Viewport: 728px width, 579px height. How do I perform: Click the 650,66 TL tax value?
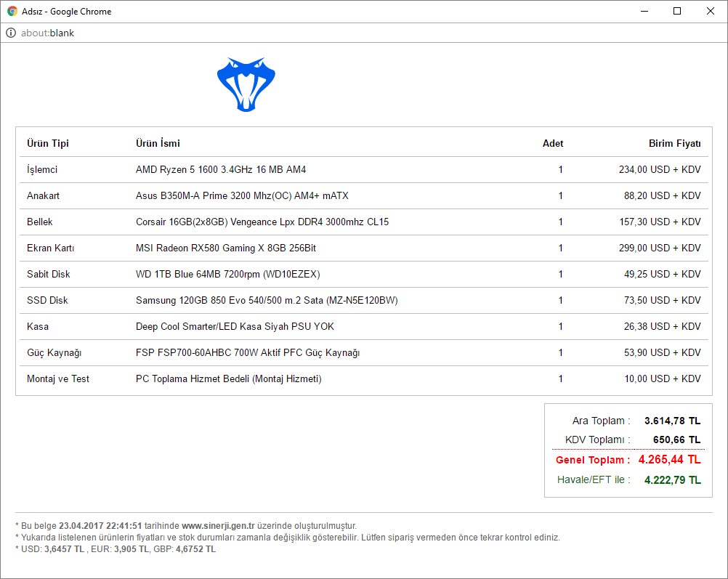click(676, 440)
